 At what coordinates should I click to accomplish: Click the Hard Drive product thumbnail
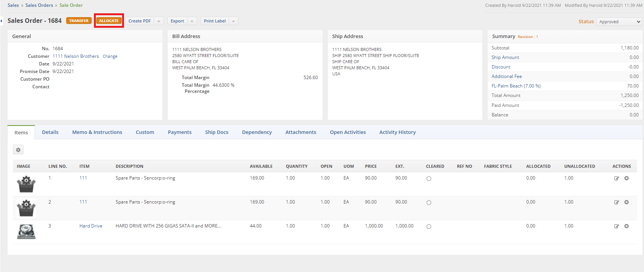(x=26, y=231)
